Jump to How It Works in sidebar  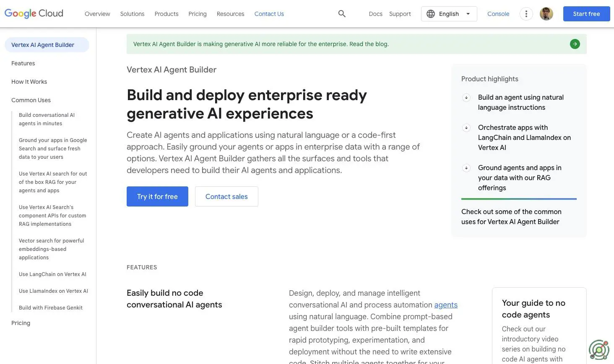pyautogui.click(x=29, y=82)
